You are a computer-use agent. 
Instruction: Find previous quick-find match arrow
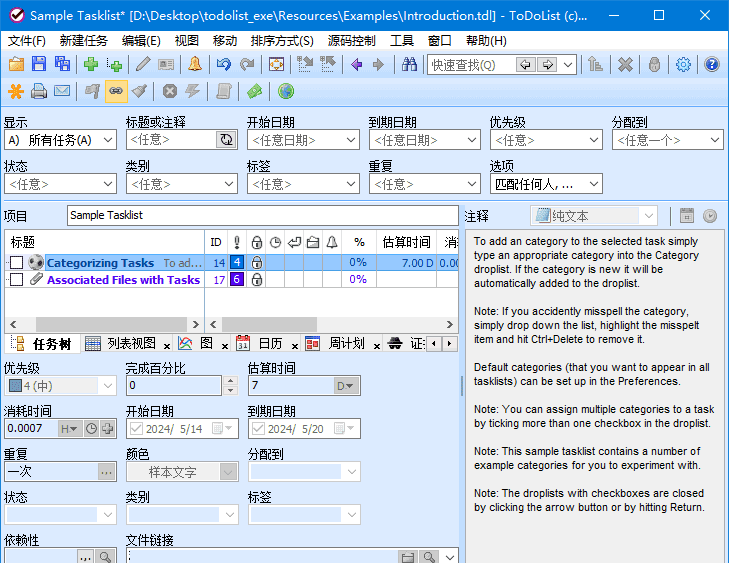click(526, 65)
